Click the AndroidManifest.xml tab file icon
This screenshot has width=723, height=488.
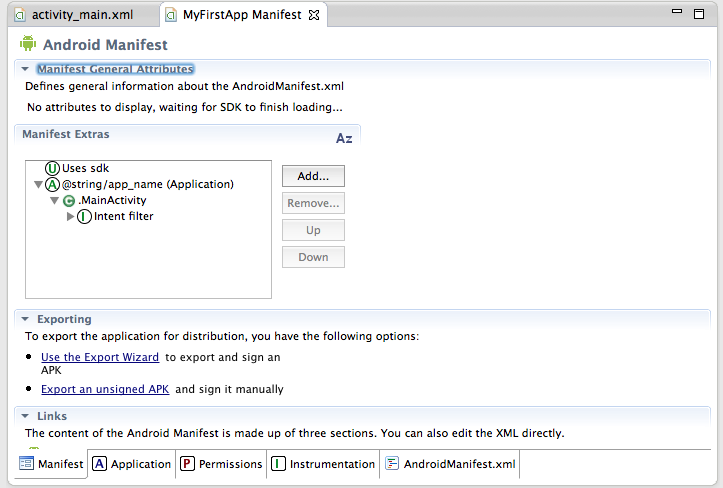click(x=392, y=463)
